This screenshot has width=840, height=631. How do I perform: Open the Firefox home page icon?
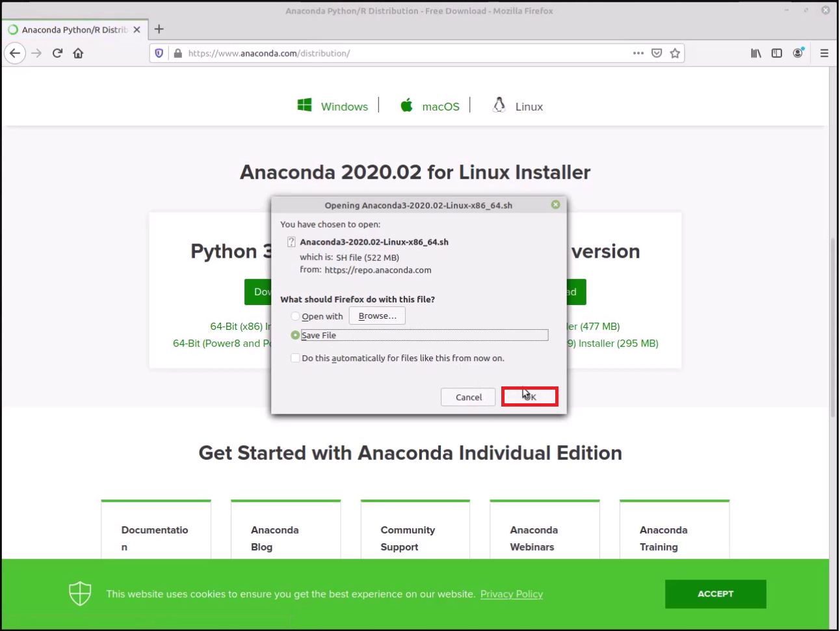click(78, 53)
